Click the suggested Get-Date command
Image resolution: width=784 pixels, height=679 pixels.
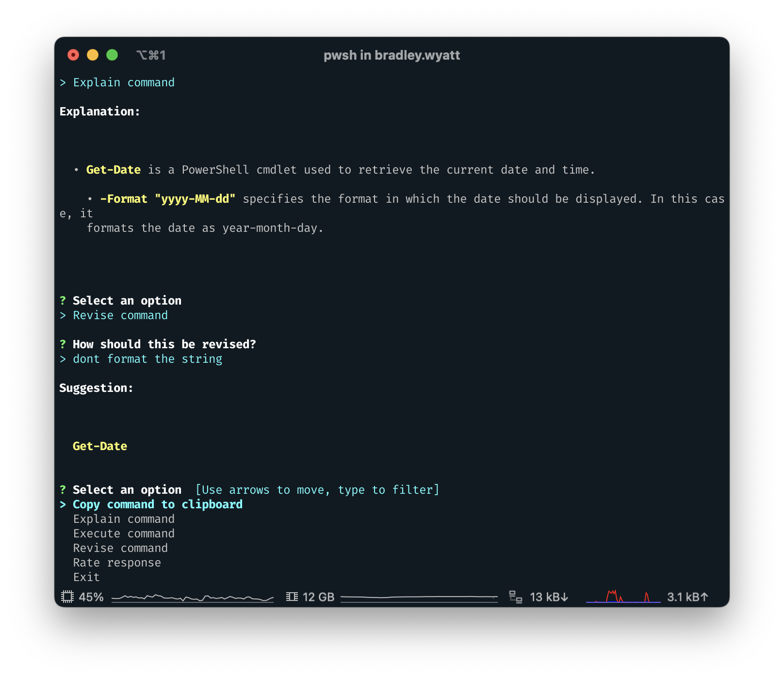coord(100,446)
